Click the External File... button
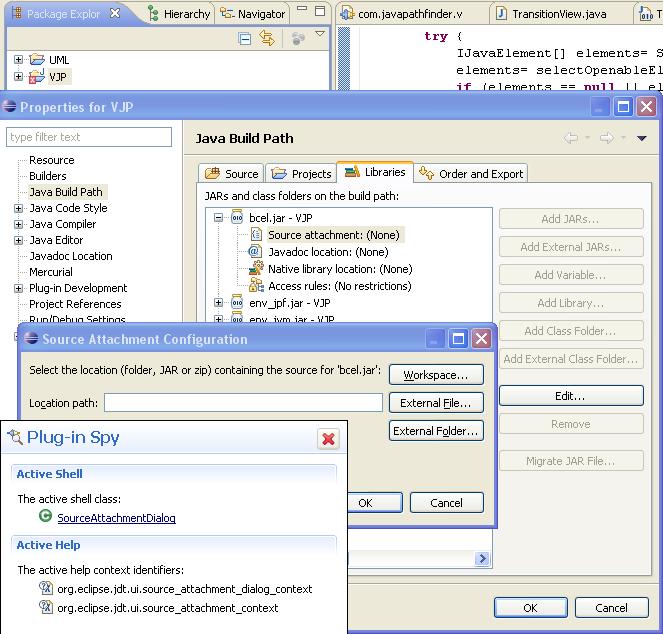Image resolution: width=663 pixels, height=634 pixels. click(x=436, y=403)
